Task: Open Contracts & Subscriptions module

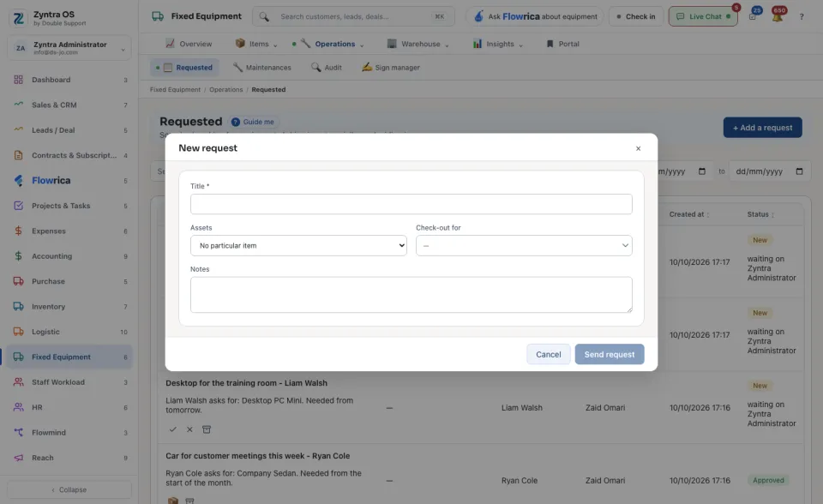Action: click(69, 155)
